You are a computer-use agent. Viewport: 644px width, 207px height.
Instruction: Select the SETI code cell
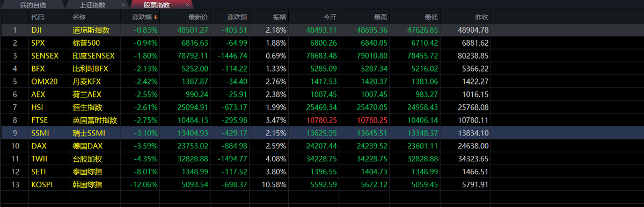(x=39, y=172)
